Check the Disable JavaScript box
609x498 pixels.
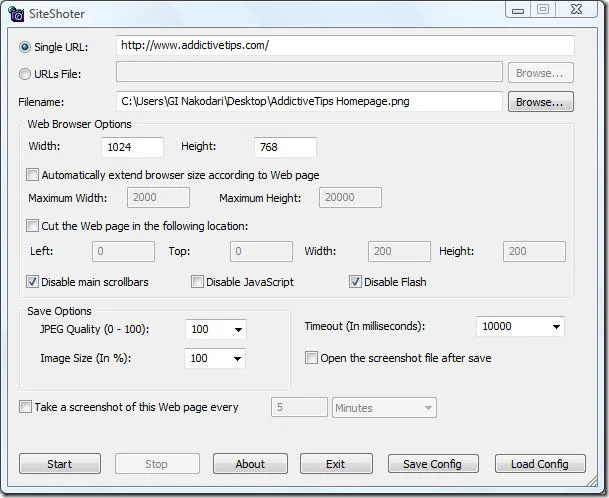[197, 282]
